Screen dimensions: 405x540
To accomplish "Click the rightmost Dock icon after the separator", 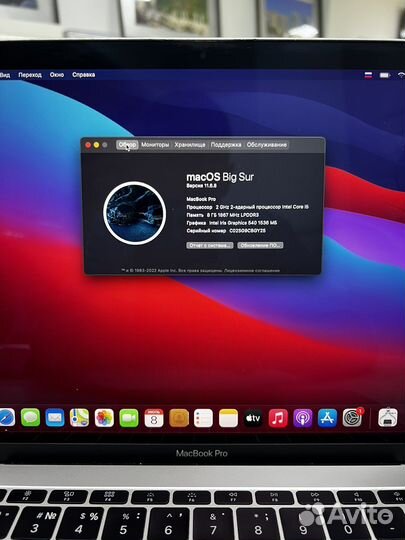I will 388,417.
